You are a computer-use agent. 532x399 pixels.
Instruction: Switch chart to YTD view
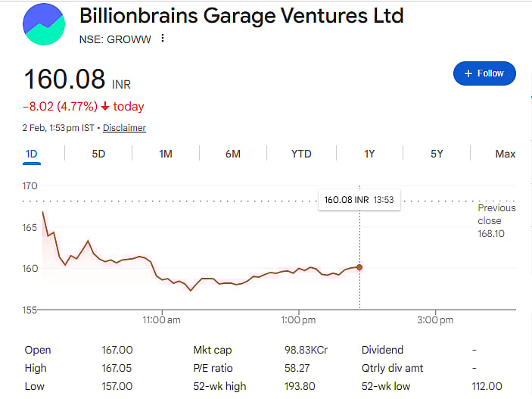pos(301,154)
